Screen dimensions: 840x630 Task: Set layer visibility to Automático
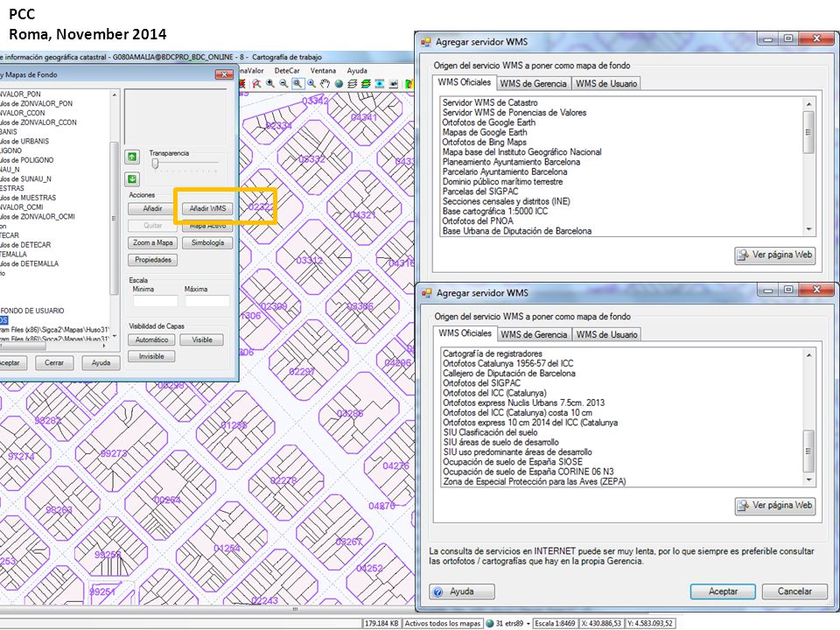pyautogui.click(x=151, y=339)
